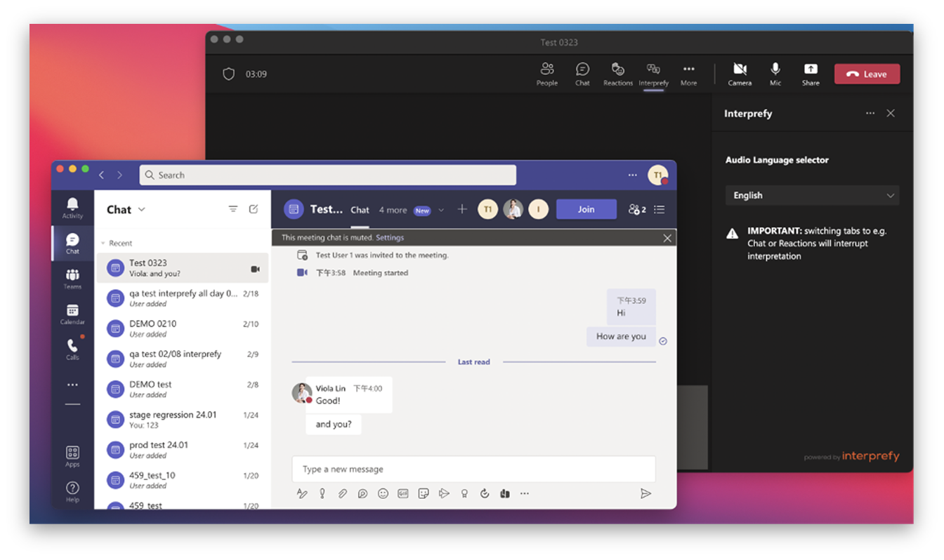Toggle the Camera in the meeting

click(x=740, y=74)
